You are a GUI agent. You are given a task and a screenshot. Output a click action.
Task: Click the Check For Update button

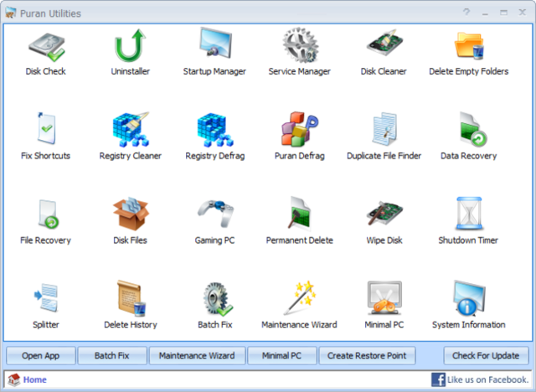click(486, 355)
